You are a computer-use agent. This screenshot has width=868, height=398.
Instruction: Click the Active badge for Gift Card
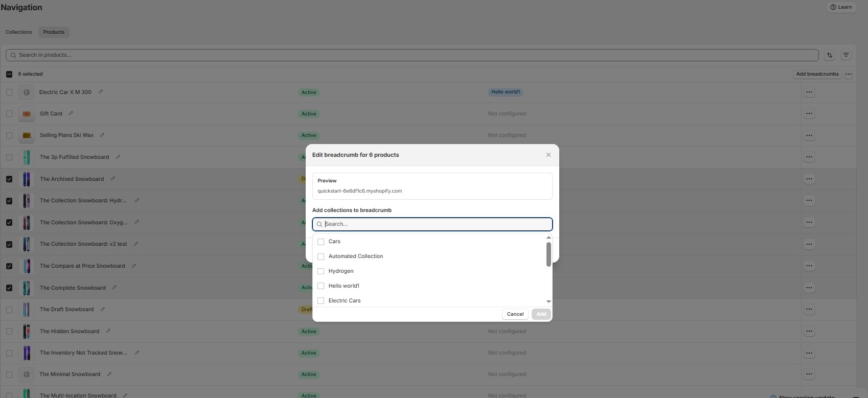(x=309, y=114)
